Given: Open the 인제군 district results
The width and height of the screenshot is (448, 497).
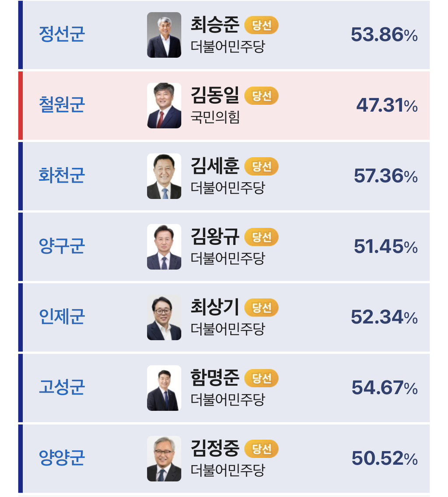Looking at the screenshot, I should pos(62,316).
